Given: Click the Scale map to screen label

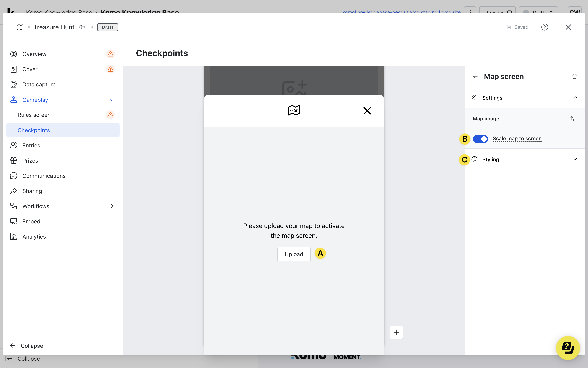Looking at the screenshot, I should 517,138.
